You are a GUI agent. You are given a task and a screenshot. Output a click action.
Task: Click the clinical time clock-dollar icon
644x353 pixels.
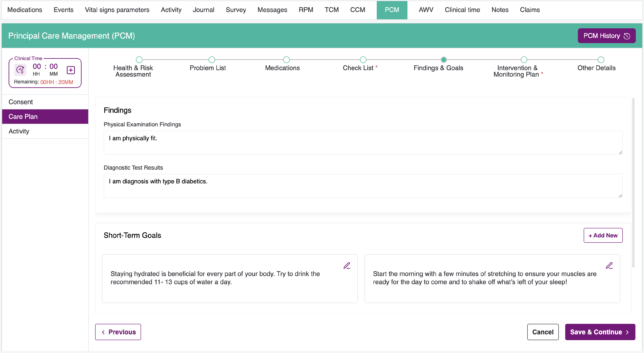(x=20, y=70)
